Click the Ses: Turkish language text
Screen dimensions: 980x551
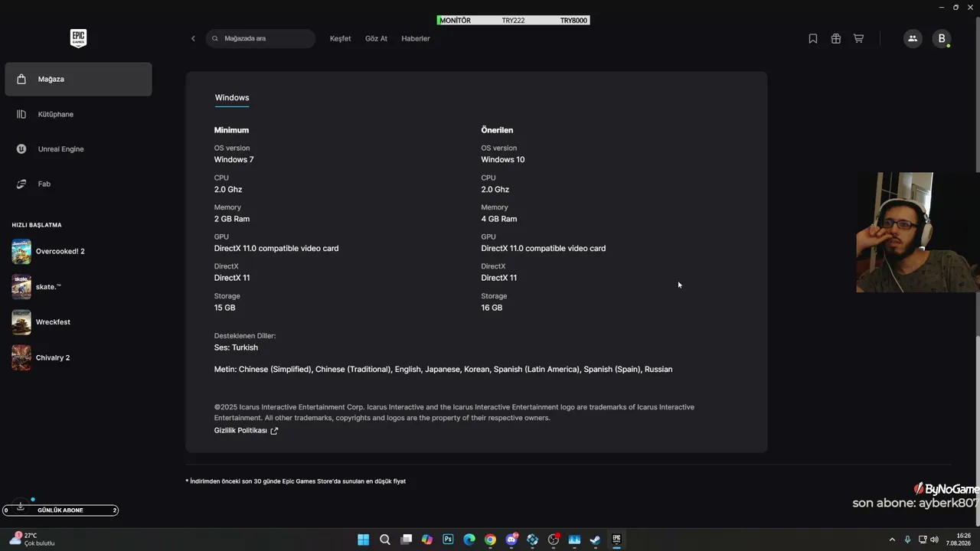(236, 347)
